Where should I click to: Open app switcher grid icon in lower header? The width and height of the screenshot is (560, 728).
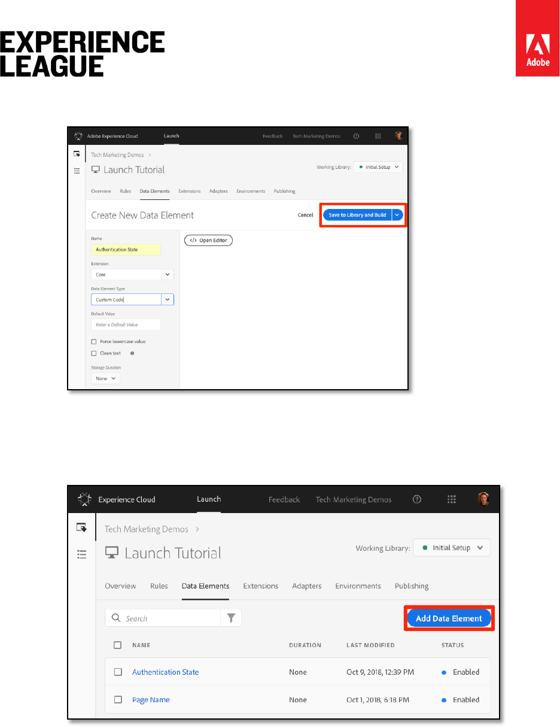pos(452,499)
